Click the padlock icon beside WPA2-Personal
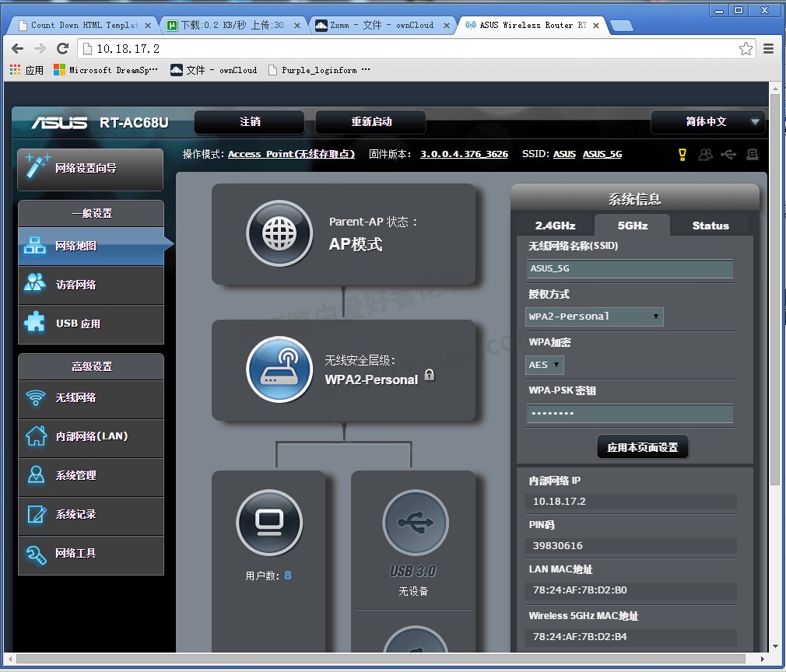 pyautogui.click(x=430, y=375)
